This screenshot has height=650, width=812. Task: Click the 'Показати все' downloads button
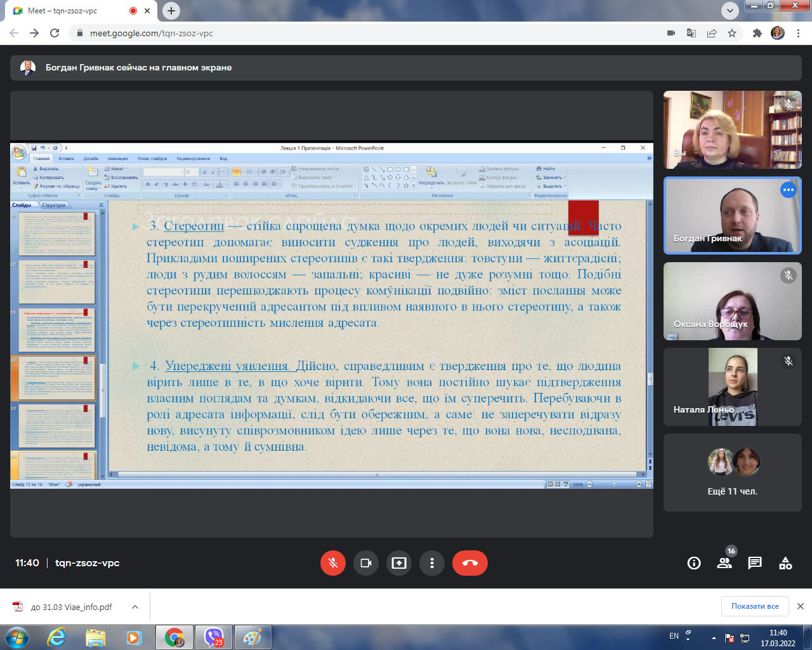click(754, 606)
